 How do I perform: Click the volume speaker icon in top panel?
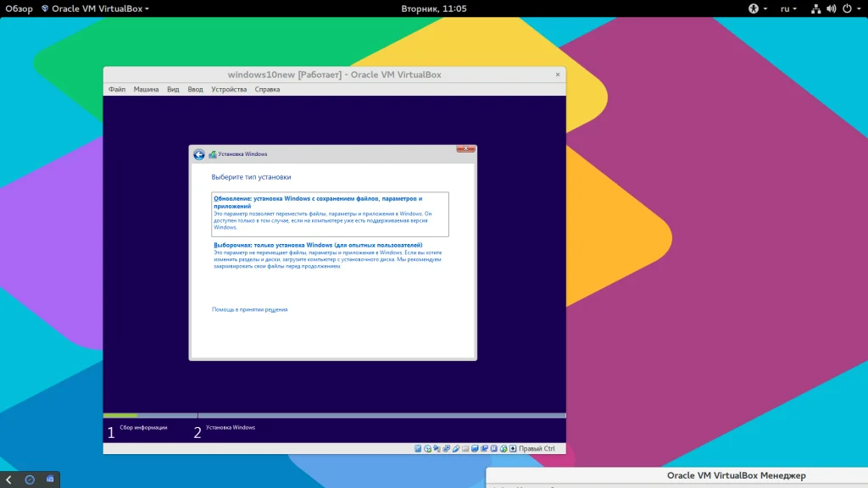tap(830, 8)
